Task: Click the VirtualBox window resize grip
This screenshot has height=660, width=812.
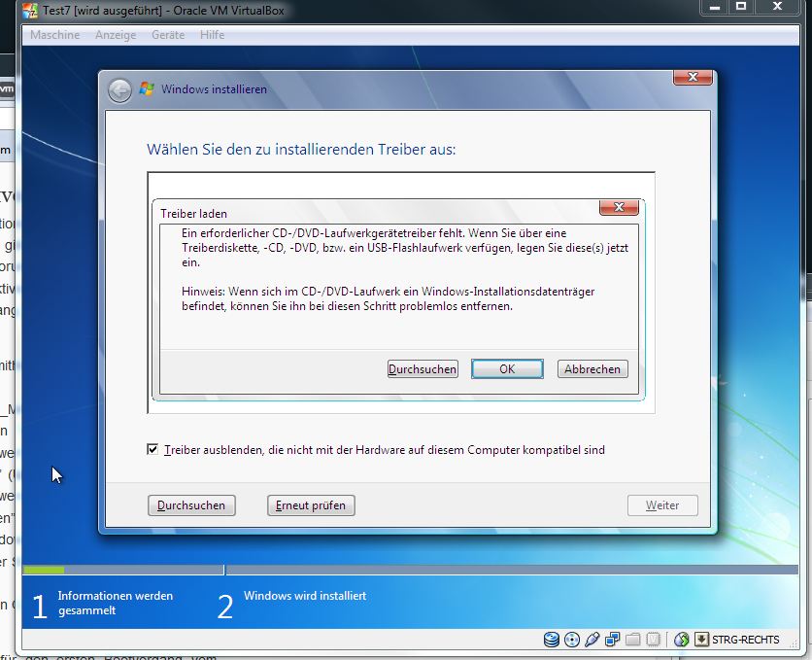Action: pyautogui.click(x=794, y=643)
